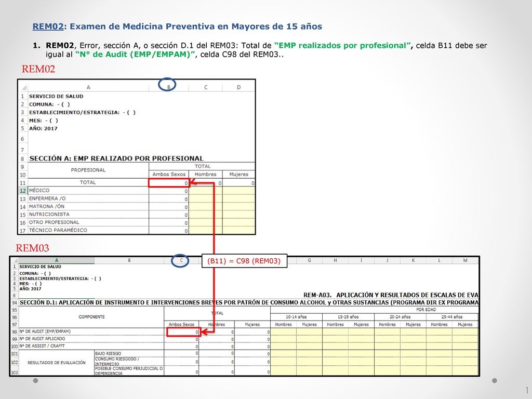The height and width of the screenshot is (399, 532).
Task: Click the SERVICIO DE SALUD cell in REM03
Action: [x=40, y=267]
